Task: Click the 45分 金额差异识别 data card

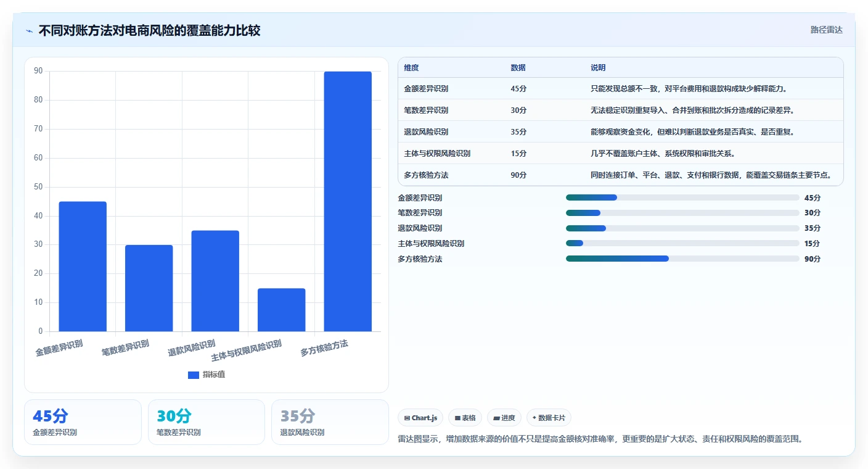Action: click(x=83, y=422)
